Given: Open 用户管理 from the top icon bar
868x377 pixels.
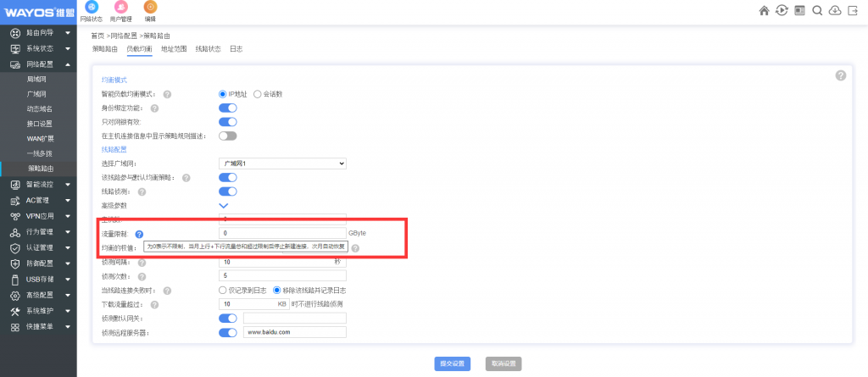Looking at the screenshot, I should [x=120, y=10].
